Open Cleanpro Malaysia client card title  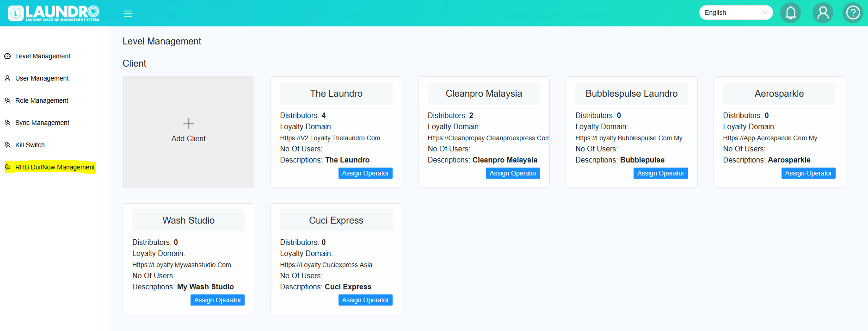click(x=484, y=94)
